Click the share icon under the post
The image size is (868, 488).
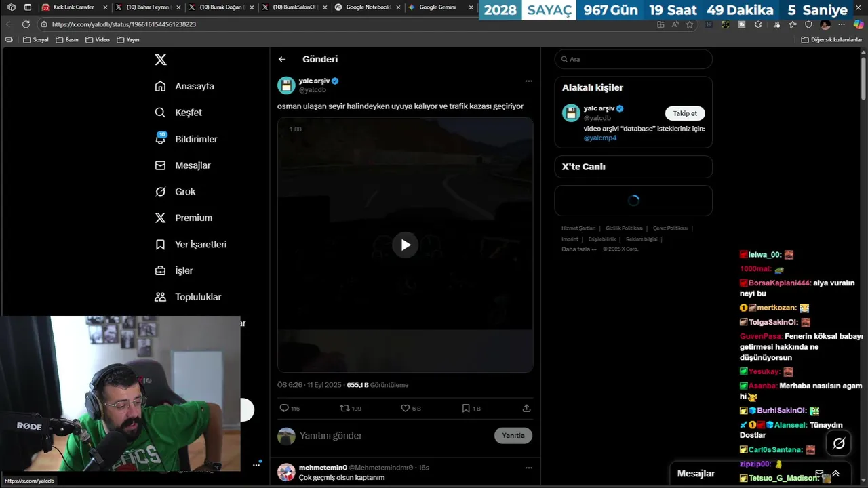[x=526, y=408]
